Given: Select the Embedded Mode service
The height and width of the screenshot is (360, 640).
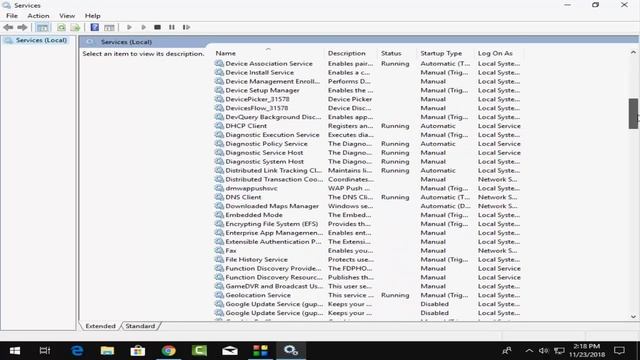Looking at the screenshot, I should tap(367, 215).
